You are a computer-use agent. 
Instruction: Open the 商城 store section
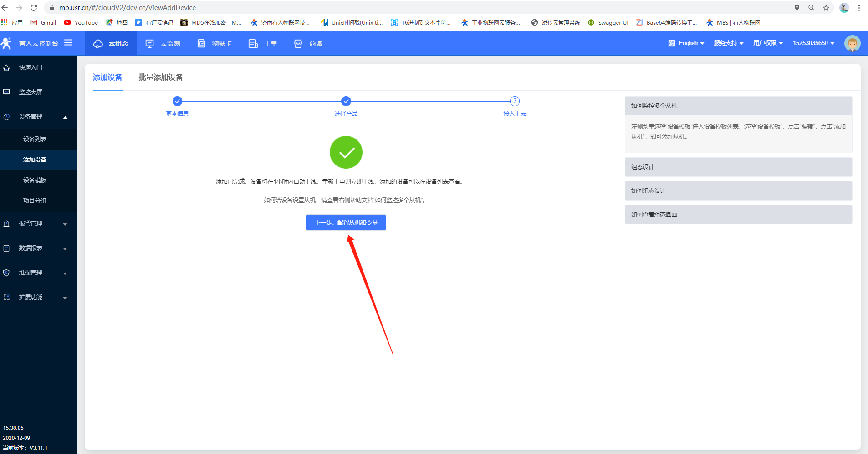click(308, 43)
